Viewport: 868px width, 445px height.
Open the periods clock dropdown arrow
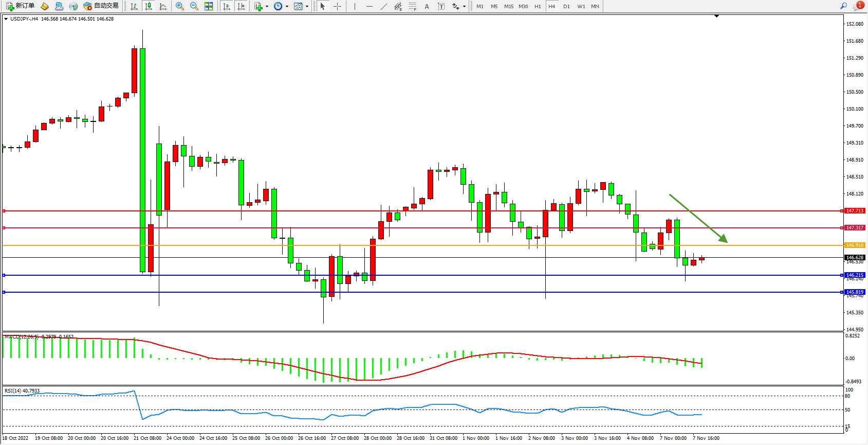point(287,7)
